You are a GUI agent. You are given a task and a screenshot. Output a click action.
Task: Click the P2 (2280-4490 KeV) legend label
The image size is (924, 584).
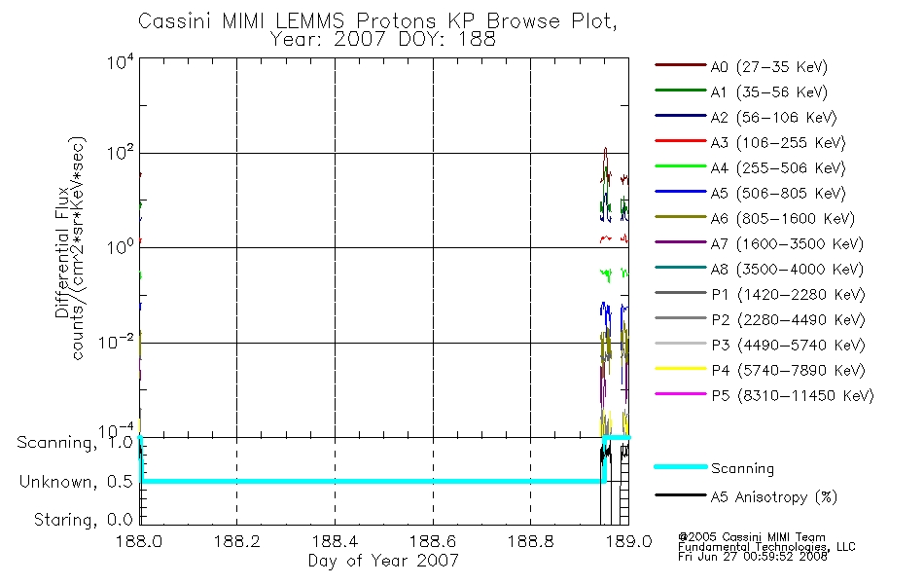click(788, 319)
